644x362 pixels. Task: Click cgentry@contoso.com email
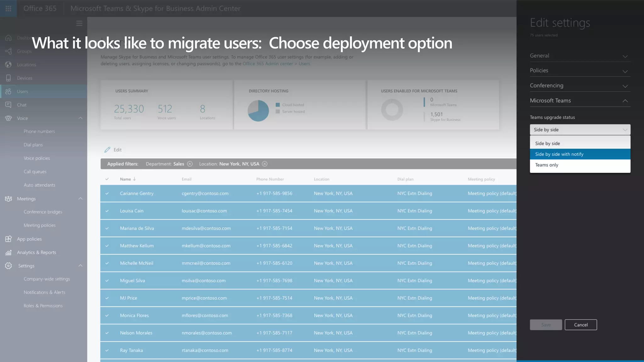[x=205, y=194]
